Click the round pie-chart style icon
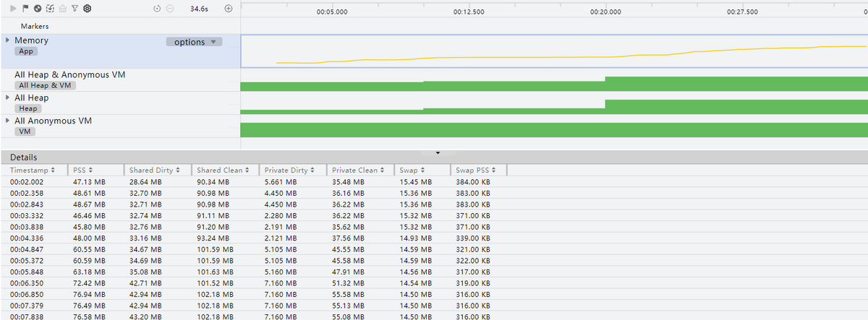 [x=37, y=9]
